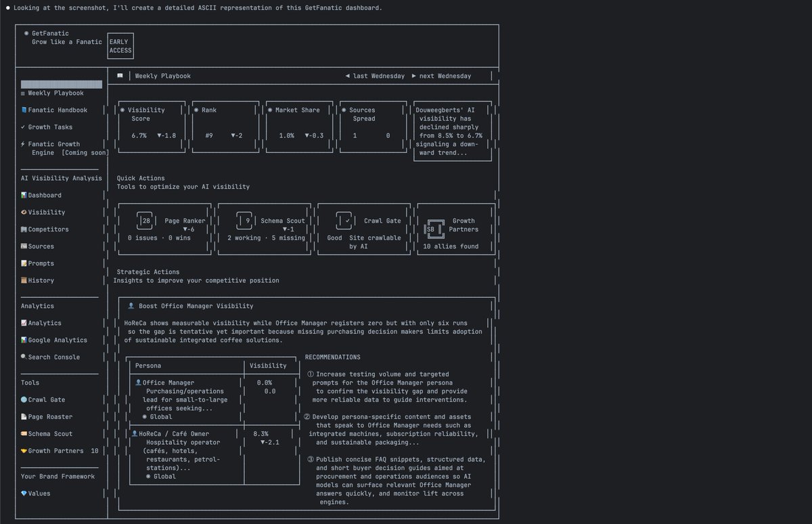Viewport: 812px width, 524px height.
Task: Click the ledger emoji beside History
Action: [x=24, y=280]
